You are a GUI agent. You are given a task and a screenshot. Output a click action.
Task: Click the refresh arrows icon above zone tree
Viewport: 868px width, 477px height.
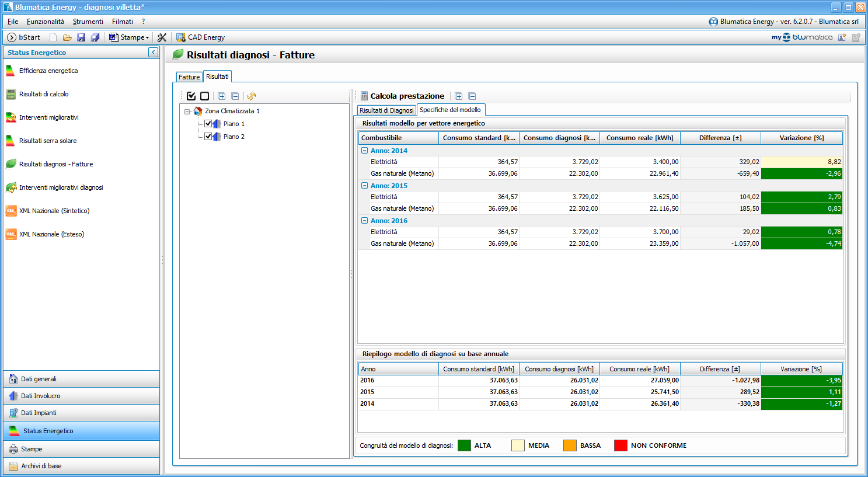pyautogui.click(x=252, y=96)
